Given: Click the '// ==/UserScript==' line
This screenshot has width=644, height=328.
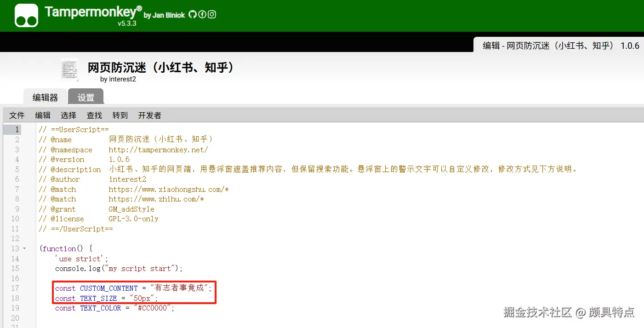Looking at the screenshot, I should [x=76, y=229].
